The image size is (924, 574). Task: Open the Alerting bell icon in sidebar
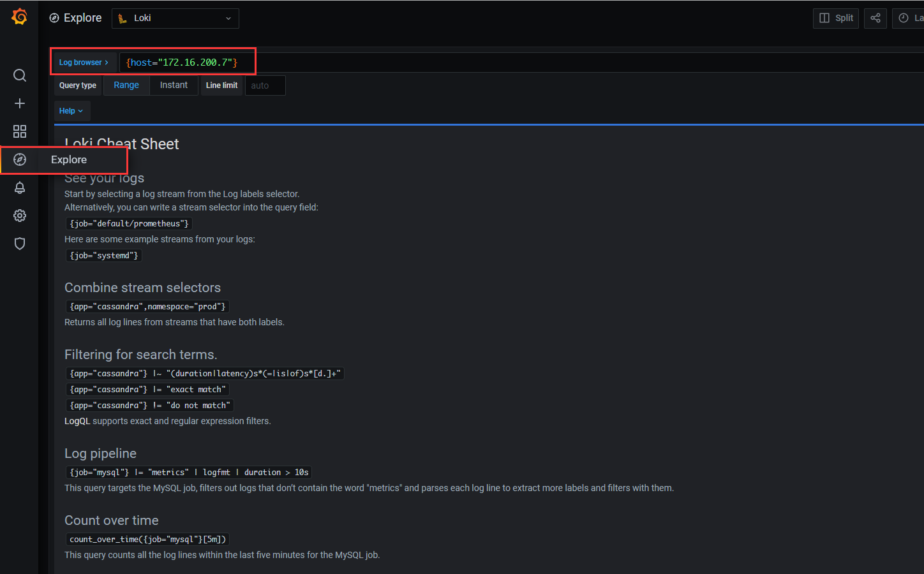pyautogui.click(x=20, y=188)
